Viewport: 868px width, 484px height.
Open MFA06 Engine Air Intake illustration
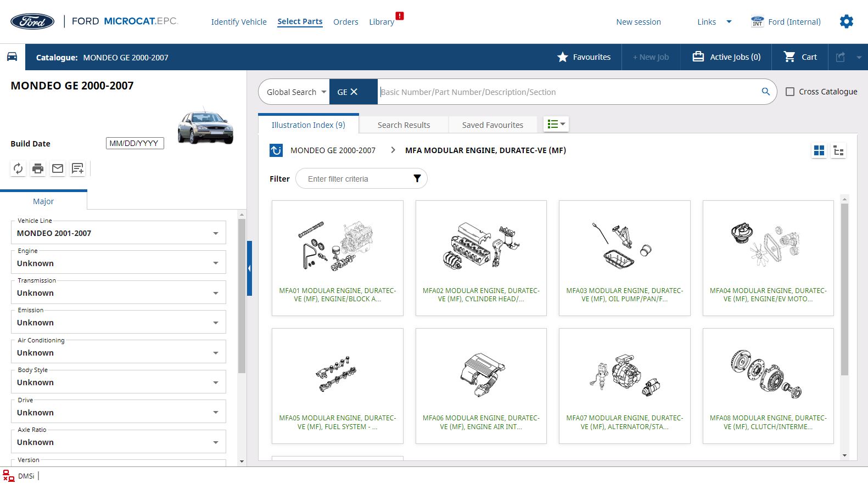tap(481, 386)
